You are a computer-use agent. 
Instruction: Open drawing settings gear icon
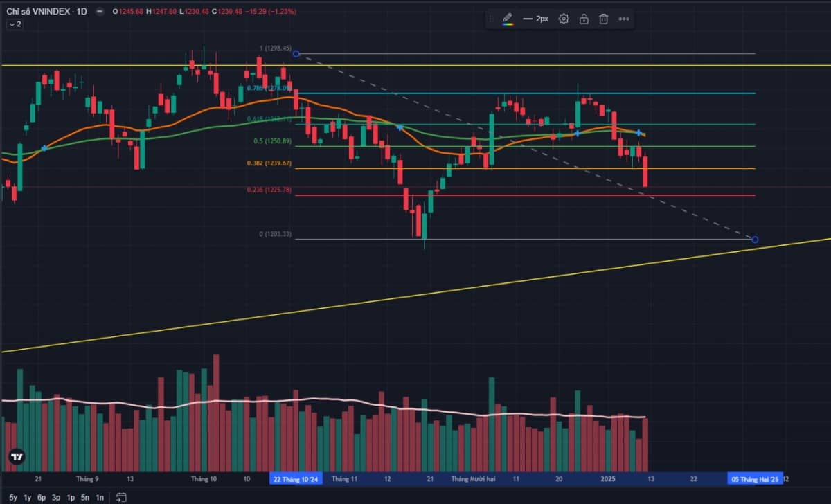564,19
